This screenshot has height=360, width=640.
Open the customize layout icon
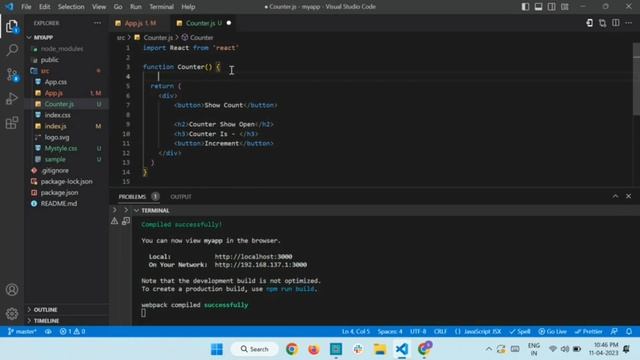[x=565, y=7]
